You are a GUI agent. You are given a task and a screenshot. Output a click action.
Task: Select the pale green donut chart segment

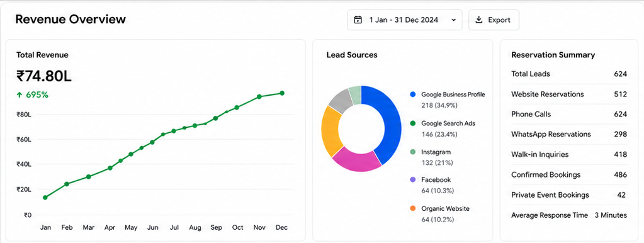point(355,94)
